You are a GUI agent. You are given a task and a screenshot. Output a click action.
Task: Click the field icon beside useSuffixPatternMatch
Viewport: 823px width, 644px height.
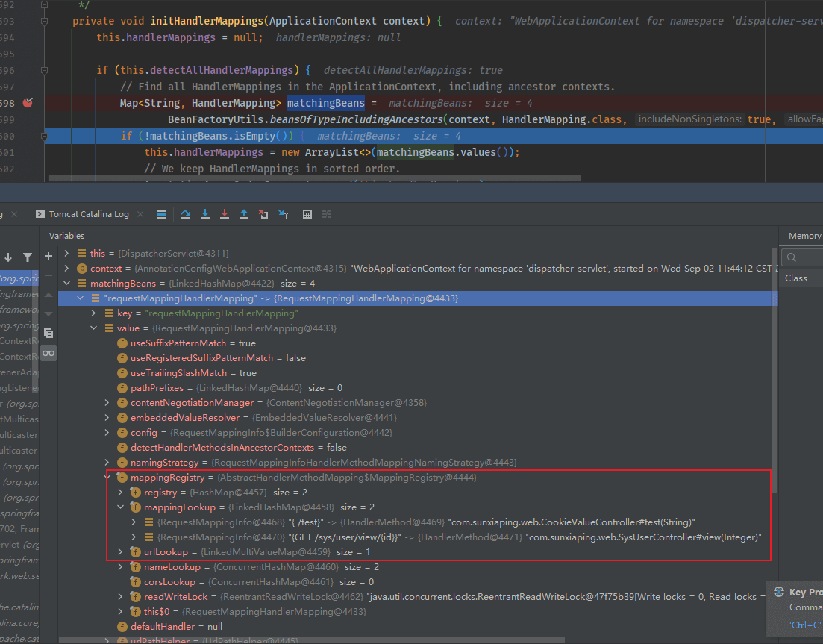tap(122, 343)
